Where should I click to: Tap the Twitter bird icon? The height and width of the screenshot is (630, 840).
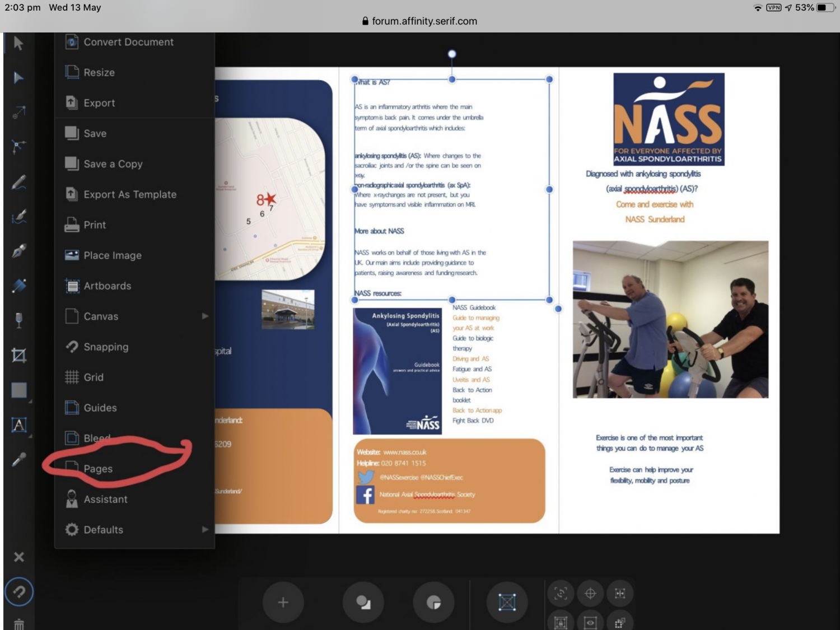365,477
